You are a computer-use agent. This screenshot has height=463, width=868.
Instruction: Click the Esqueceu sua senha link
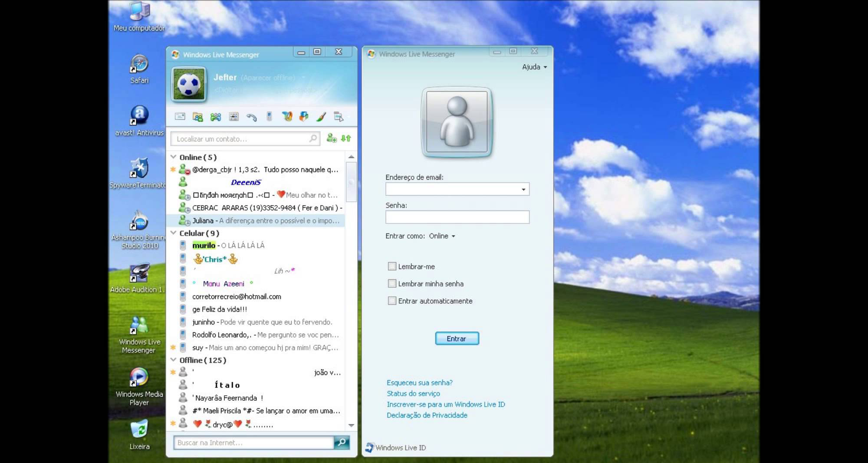tap(419, 383)
